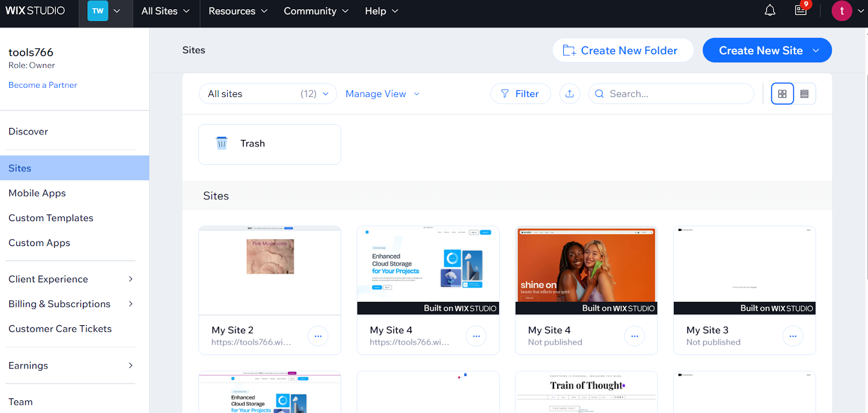The width and height of the screenshot is (868, 413).
Task: Click the Wix Studio logo
Action: point(35,11)
